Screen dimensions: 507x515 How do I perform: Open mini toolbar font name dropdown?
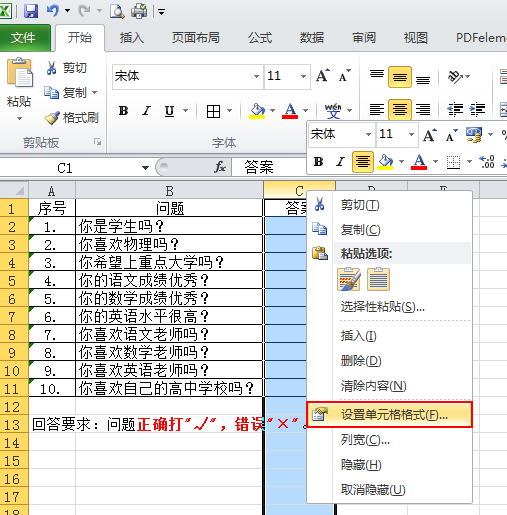[368, 135]
